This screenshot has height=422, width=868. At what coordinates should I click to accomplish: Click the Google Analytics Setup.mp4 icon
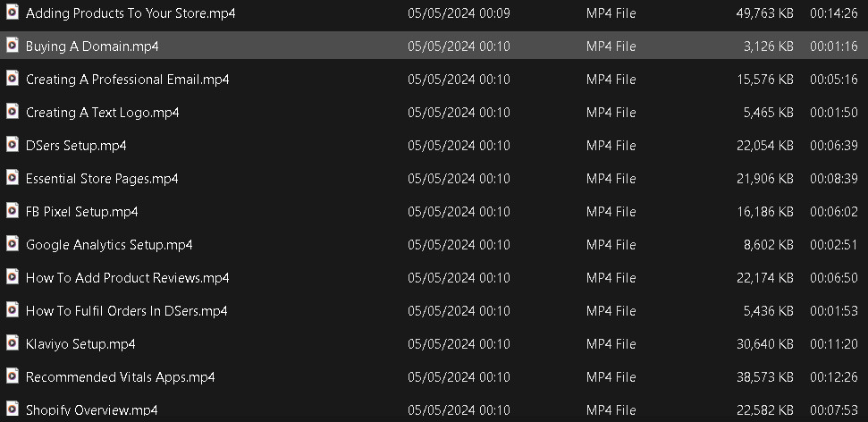13,244
